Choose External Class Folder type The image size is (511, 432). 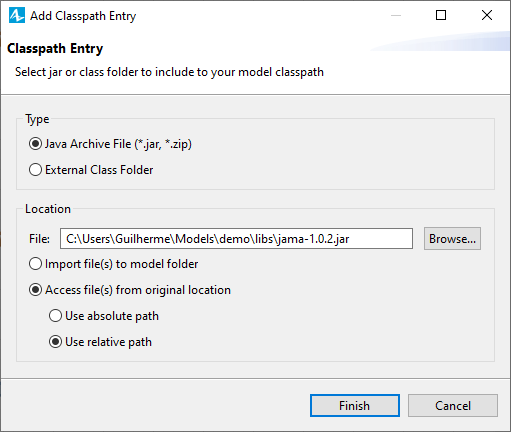[91, 170]
